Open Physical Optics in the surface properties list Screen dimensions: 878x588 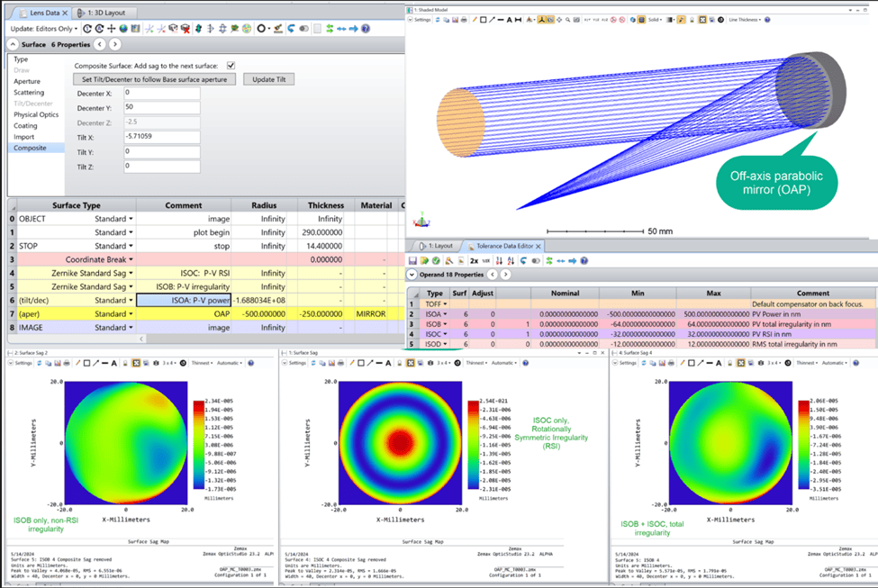[x=36, y=114]
